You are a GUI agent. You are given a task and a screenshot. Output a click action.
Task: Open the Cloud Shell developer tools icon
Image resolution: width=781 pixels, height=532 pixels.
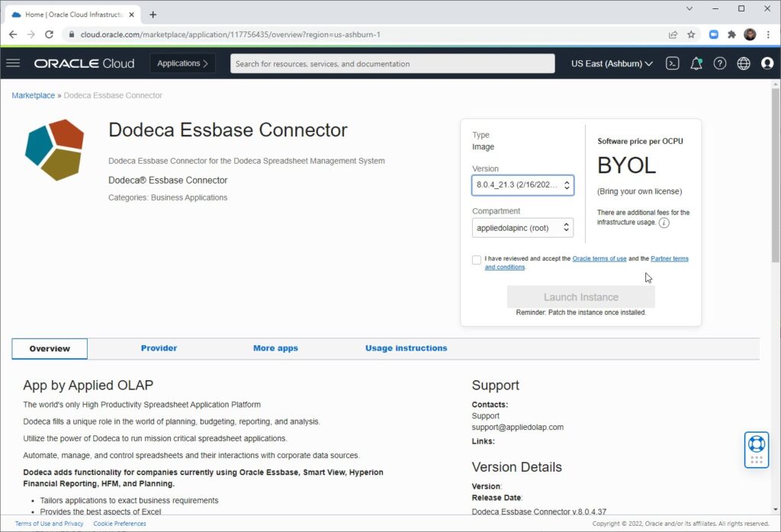[673, 63]
